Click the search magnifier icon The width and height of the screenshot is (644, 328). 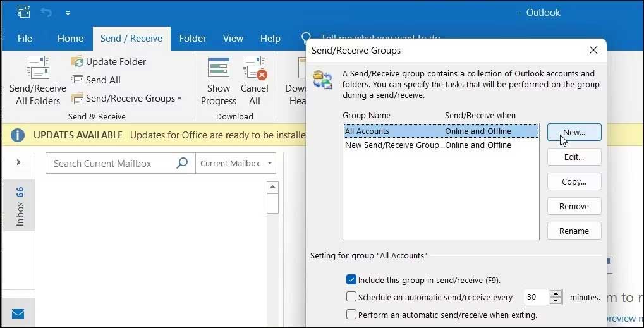tap(182, 163)
